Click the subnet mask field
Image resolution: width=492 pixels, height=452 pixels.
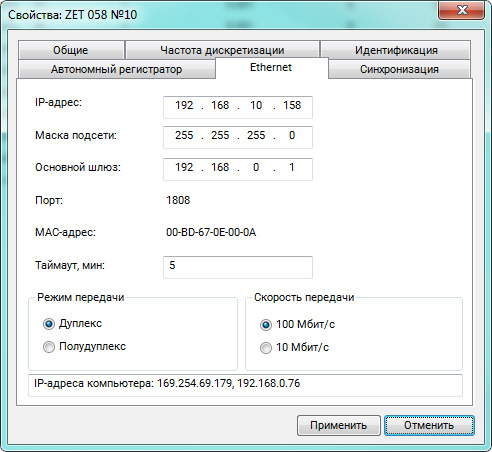click(x=238, y=137)
